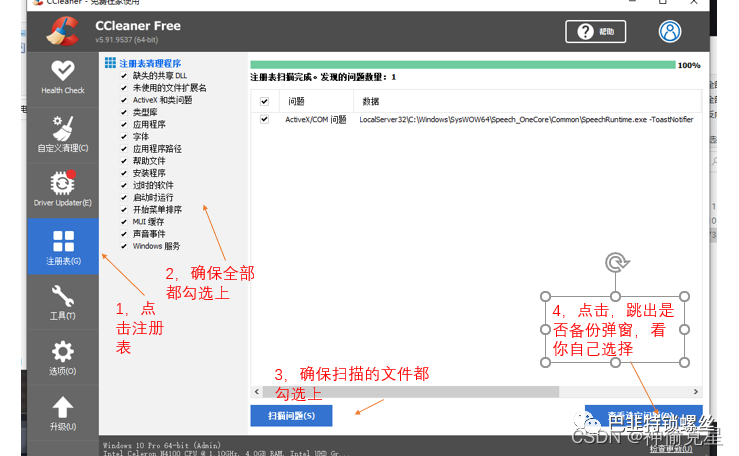
Task: Toggle the ActiveX/COM 问题 result checkbox
Action: [x=264, y=120]
